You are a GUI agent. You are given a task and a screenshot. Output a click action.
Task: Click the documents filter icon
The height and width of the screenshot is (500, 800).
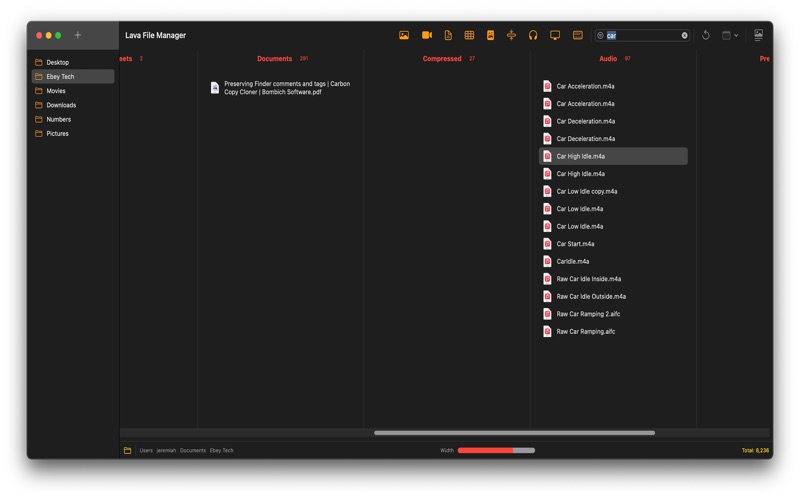click(x=448, y=35)
